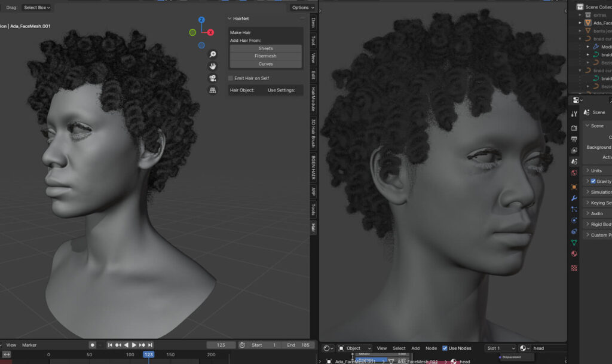Enable the Emit Hair on Self checkbox

click(x=230, y=78)
